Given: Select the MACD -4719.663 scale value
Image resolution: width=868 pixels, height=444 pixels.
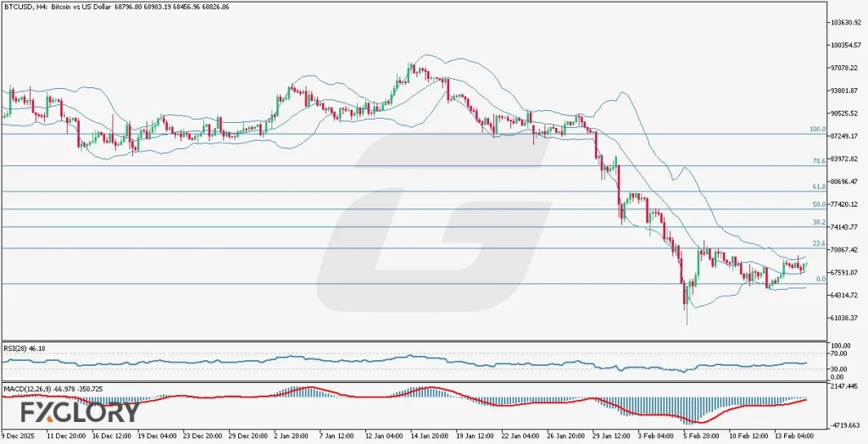Looking at the screenshot, I should pos(844,425).
